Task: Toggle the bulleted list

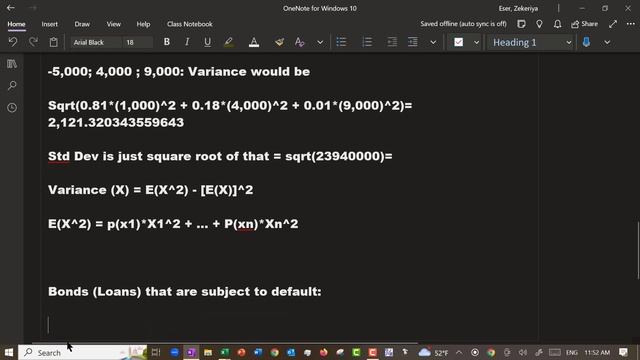Action: point(341,42)
